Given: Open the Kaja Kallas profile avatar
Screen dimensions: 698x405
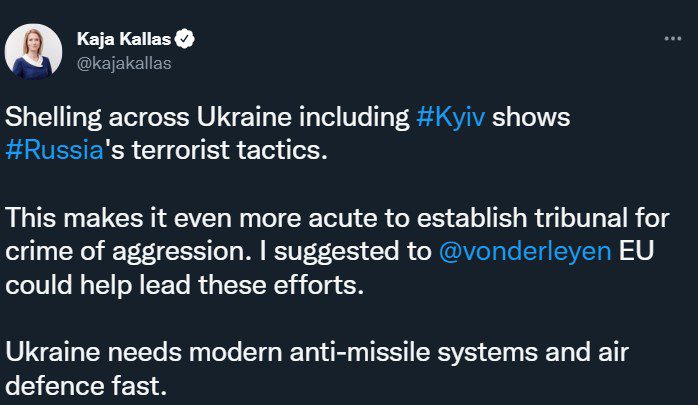Looking at the screenshot, I should [33, 52].
